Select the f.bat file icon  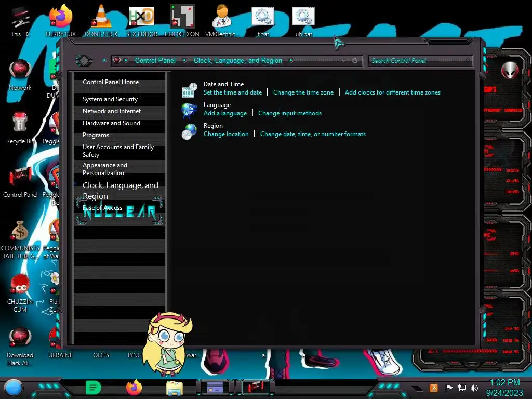click(x=263, y=22)
